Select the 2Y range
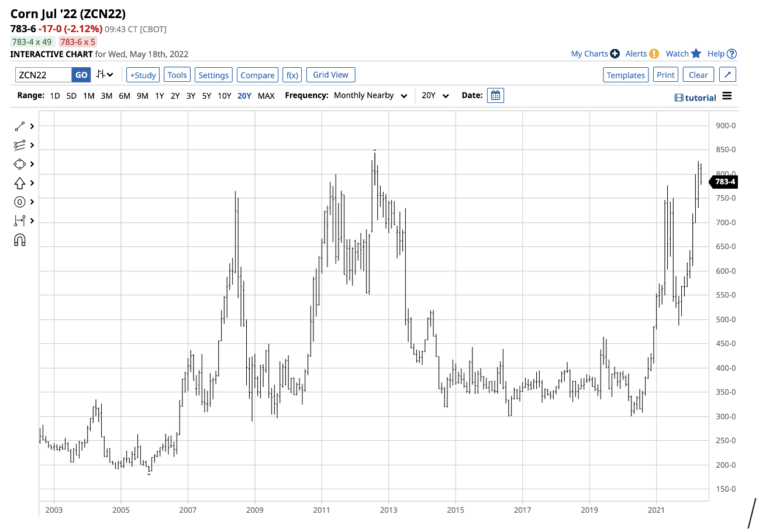The height and width of the screenshot is (532, 759). 175,96
